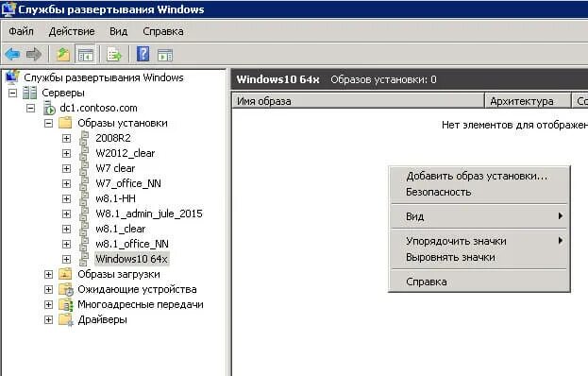Click the Драйверы folder icon
The height and width of the screenshot is (376, 588).
click(66, 319)
